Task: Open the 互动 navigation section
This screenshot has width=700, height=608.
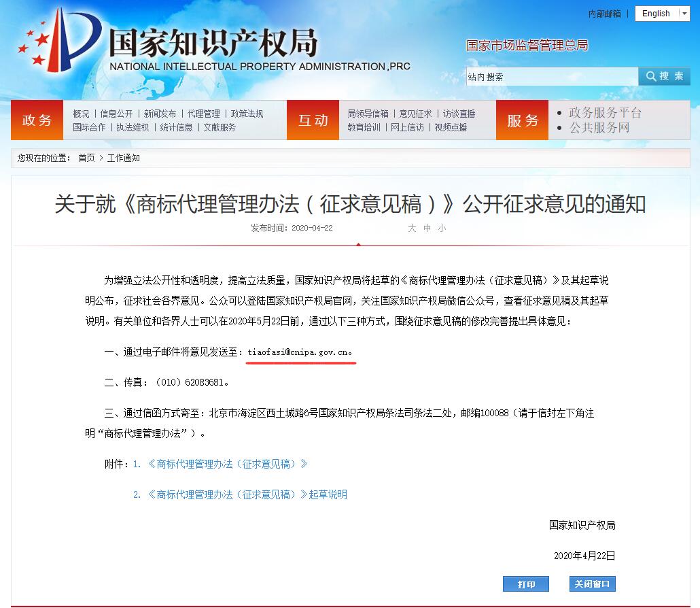Action: [x=313, y=120]
